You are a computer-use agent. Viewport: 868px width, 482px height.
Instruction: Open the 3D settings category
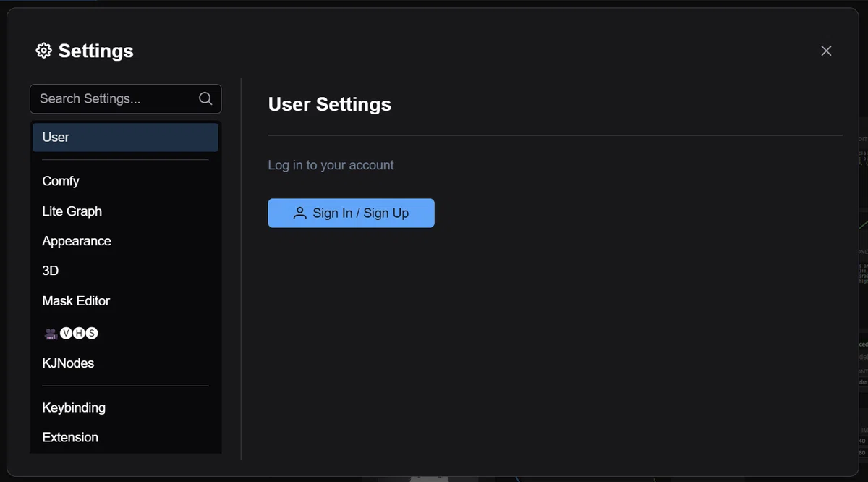[x=125, y=271]
